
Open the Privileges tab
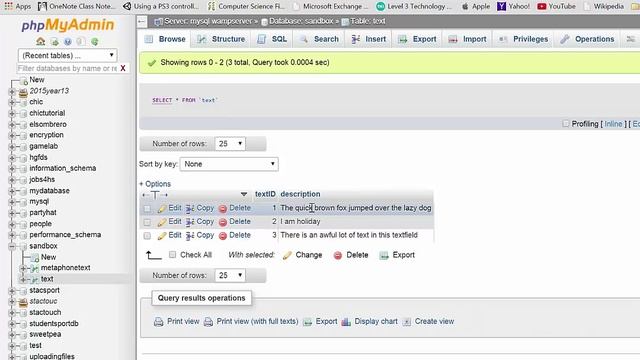click(x=523, y=39)
